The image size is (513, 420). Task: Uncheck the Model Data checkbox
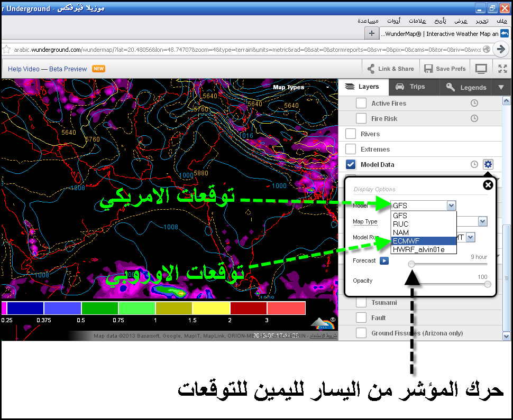tap(351, 164)
